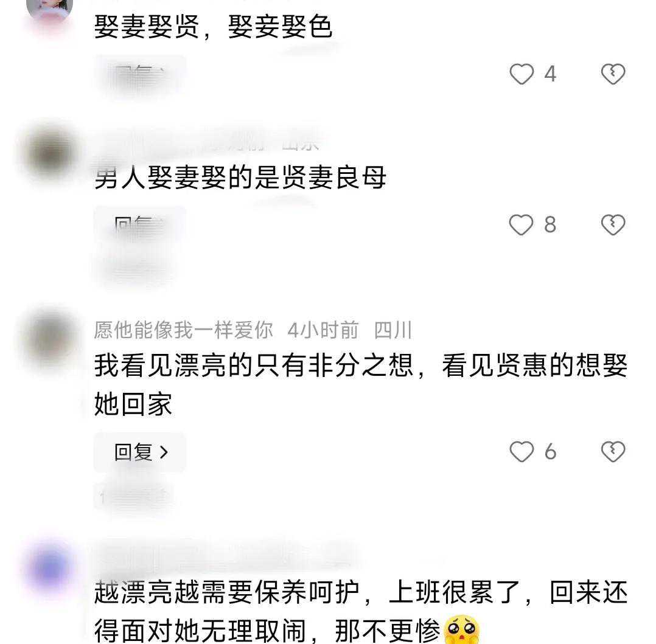Select comment text 娶妻娶贤，娶妾娶色

[214, 27]
